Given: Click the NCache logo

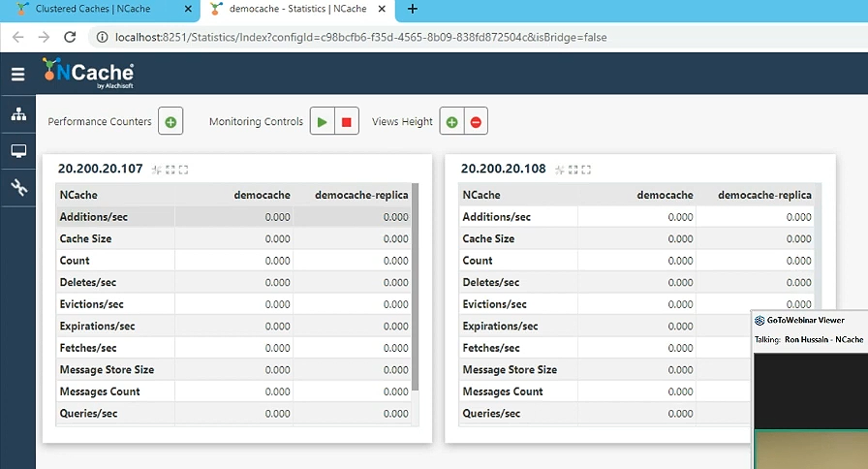Looking at the screenshot, I should (88, 73).
